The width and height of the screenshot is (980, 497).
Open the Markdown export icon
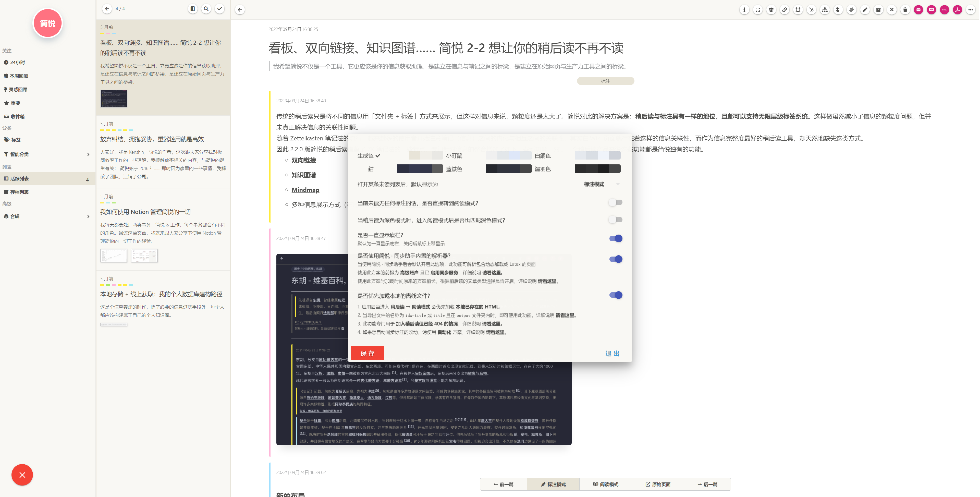[x=931, y=10]
